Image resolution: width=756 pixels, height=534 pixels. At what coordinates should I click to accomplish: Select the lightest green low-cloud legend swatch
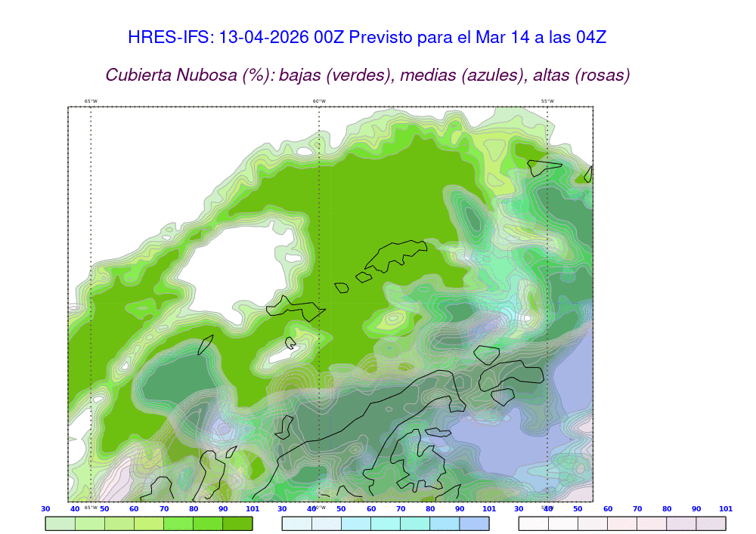click(60, 523)
